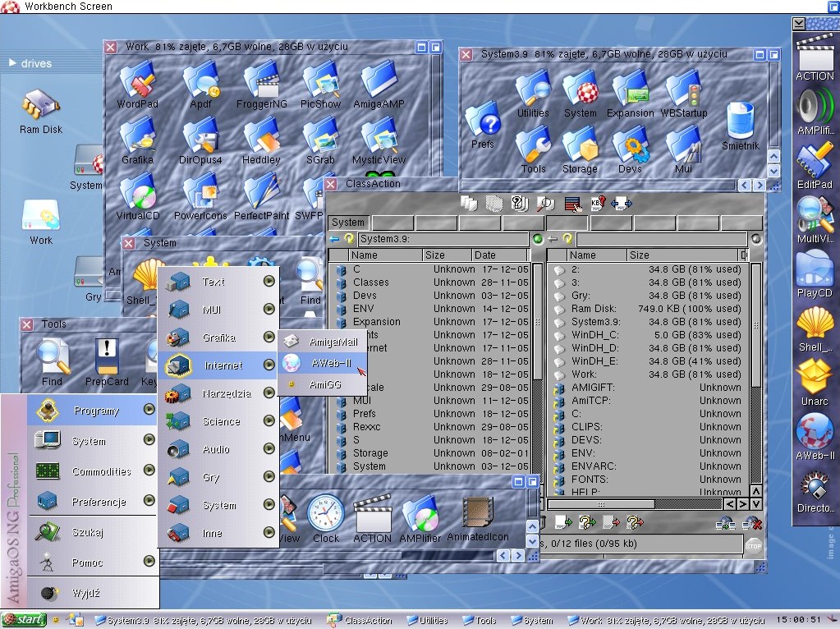840x629 pixels.
Task: Launch AWeb-II from right dock
Action: 815,438
